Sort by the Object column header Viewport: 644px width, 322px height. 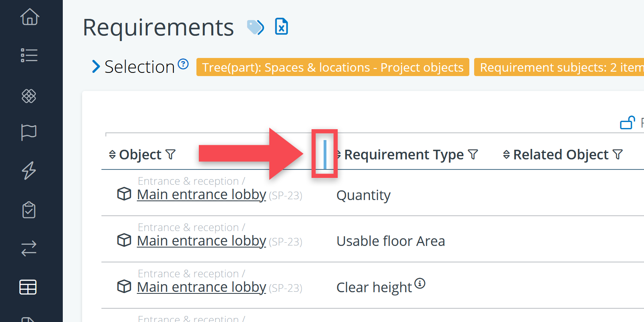click(140, 155)
